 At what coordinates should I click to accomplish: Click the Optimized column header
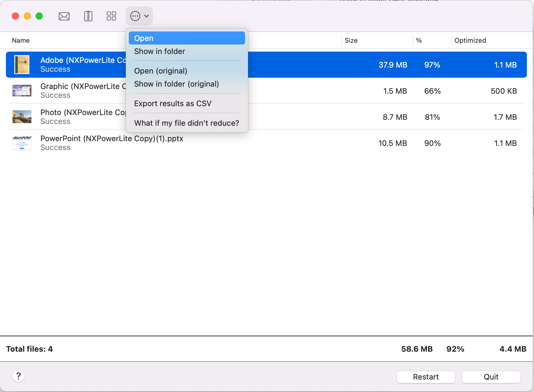(470, 40)
